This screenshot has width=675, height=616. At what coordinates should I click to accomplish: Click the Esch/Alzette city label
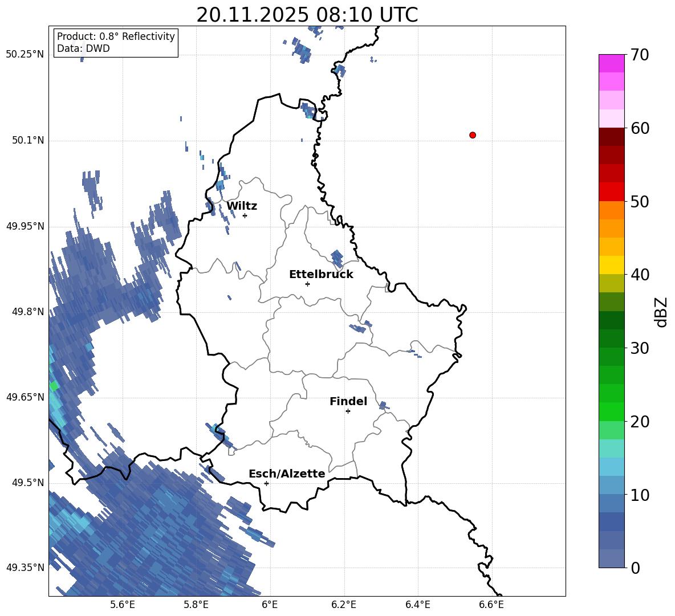(287, 474)
